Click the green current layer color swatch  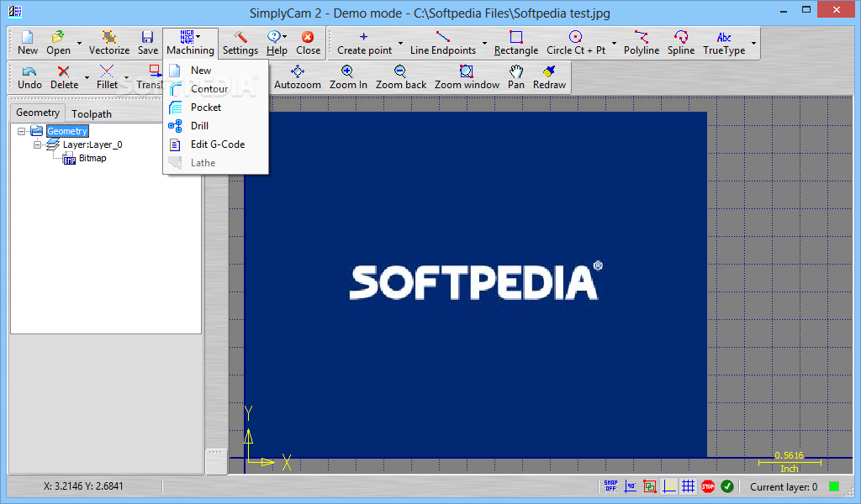(833, 486)
